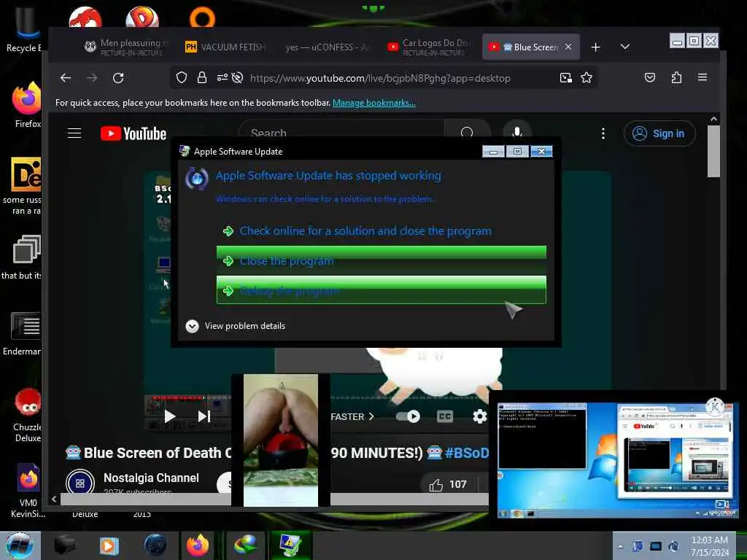
Task: Switch to the Car Logos tab
Action: click(x=428, y=47)
